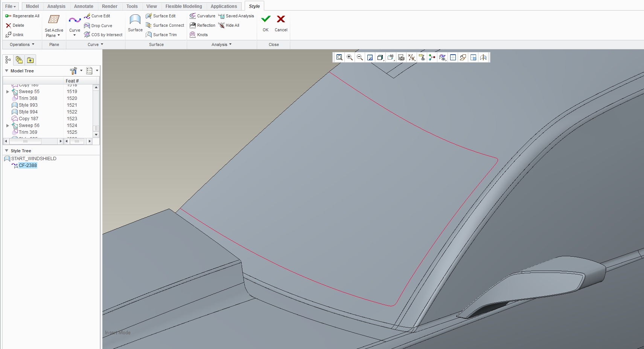The image size is (644, 349).
Task: Hide All saved analyses
Action: [229, 25]
